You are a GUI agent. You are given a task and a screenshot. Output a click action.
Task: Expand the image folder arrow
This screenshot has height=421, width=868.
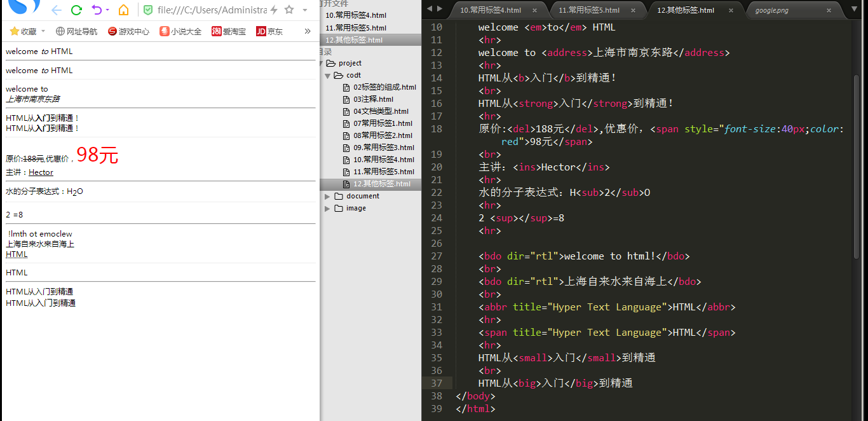pos(328,208)
